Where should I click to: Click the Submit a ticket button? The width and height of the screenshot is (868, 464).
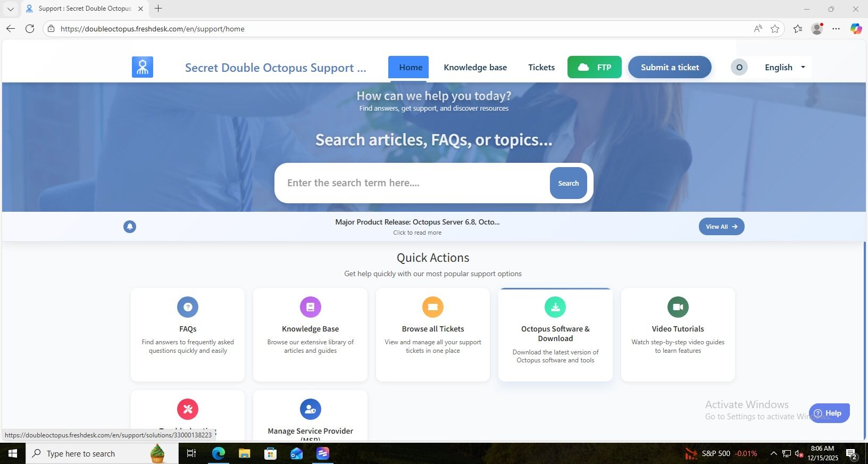pos(670,67)
